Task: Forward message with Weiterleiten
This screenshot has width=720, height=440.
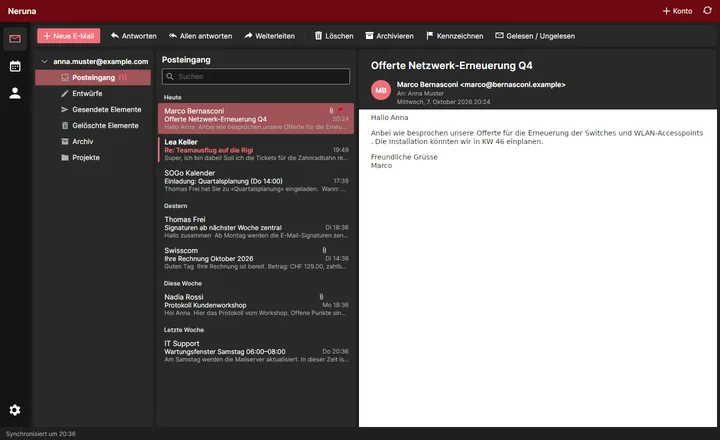Action: (x=270, y=36)
